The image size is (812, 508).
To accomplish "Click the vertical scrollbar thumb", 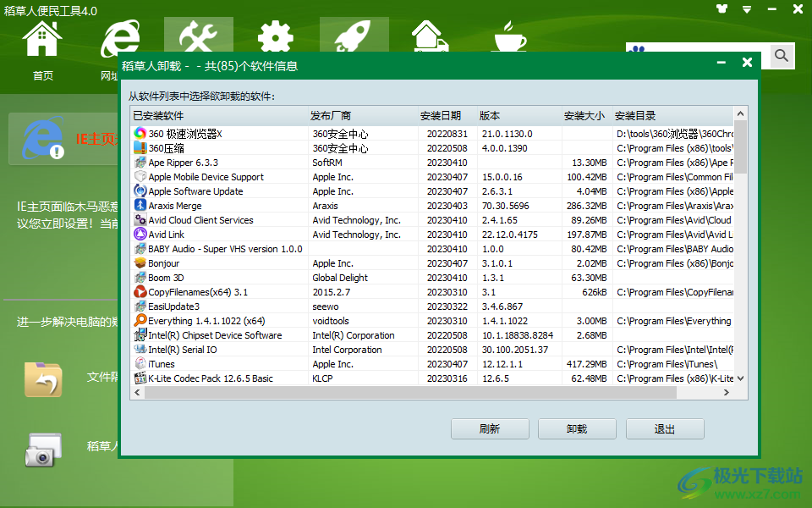I will pos(741,146).
